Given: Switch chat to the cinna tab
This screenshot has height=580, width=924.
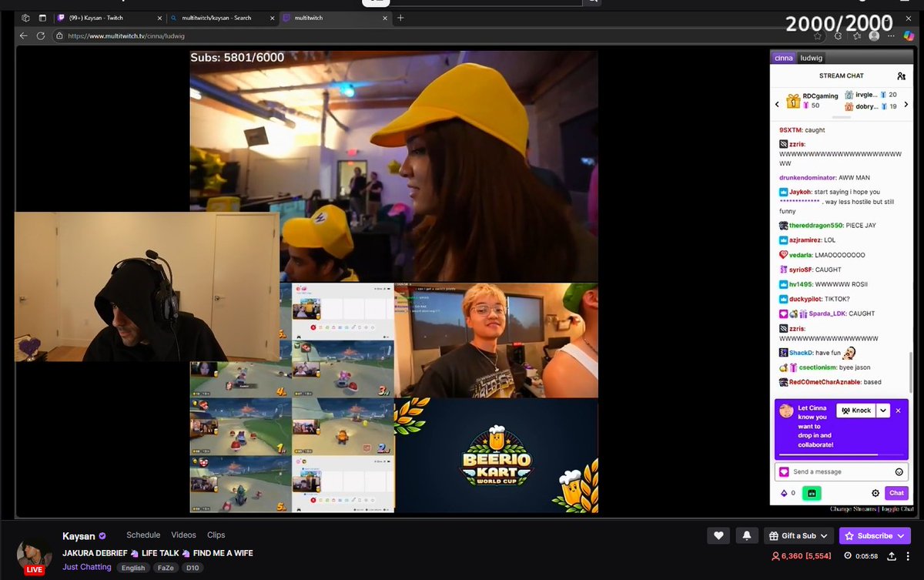Looking at the screenshot, I should [x=784, y=58].
